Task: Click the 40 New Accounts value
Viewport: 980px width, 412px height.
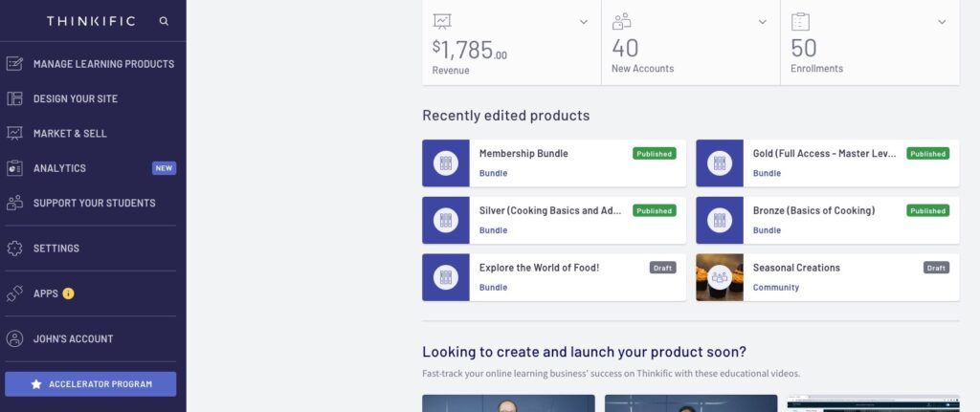Action: [x=625, y=48]
